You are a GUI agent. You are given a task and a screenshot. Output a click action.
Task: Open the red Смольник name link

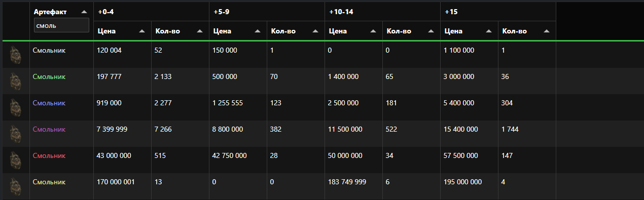tap(49, 155)
